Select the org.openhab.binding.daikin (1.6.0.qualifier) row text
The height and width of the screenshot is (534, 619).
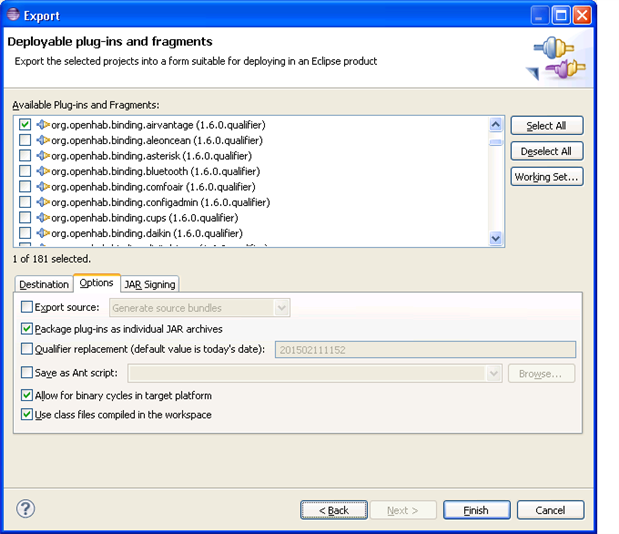click(x=147, y=233)
